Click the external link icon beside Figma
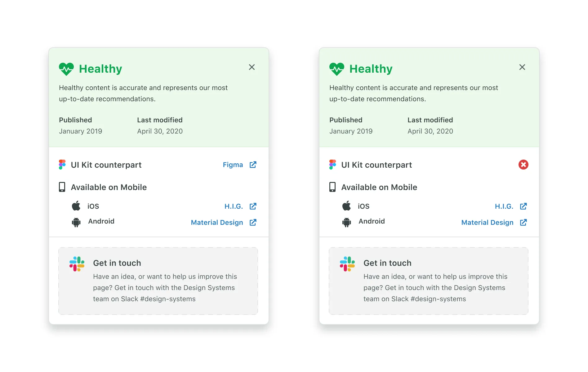 pyautogui.click(x=253, y=165)
